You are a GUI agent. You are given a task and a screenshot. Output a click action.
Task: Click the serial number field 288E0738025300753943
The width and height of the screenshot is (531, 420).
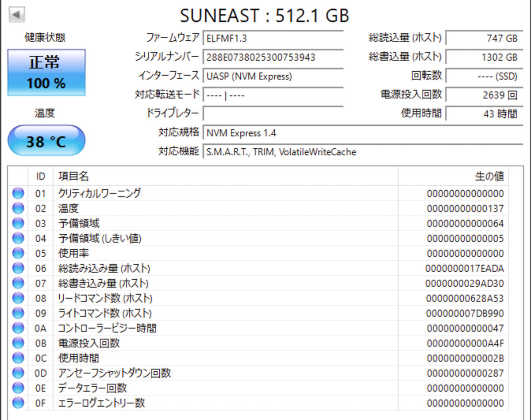(273, 57)
